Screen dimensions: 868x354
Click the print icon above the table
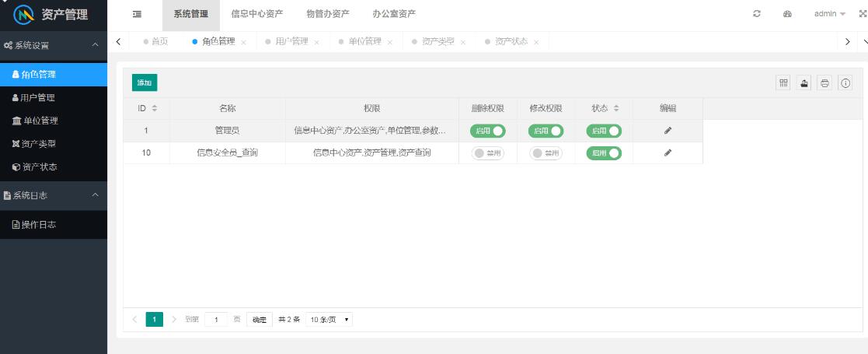pyautogui.click(x=824, y=82)
